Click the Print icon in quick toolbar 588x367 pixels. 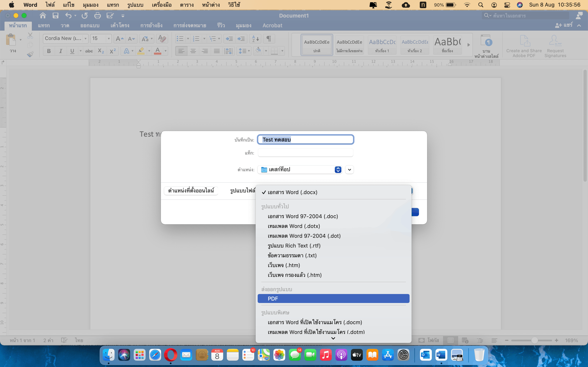[x=97, y=16]
